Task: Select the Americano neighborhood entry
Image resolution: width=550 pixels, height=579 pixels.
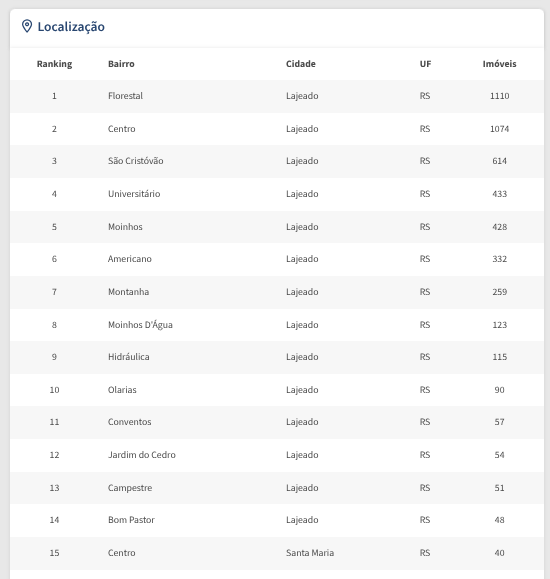Action: pyautogui.click(x=130, y=259)
